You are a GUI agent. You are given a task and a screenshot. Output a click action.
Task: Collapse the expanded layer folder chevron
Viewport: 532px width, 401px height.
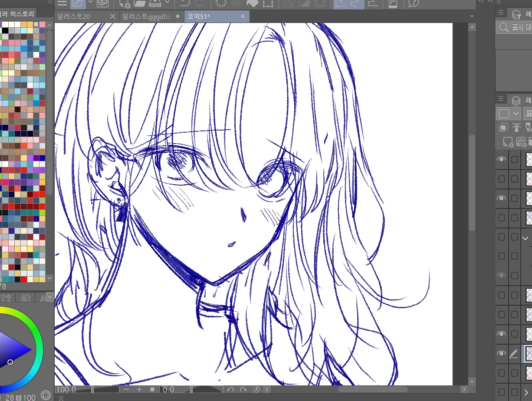(525, 238)
